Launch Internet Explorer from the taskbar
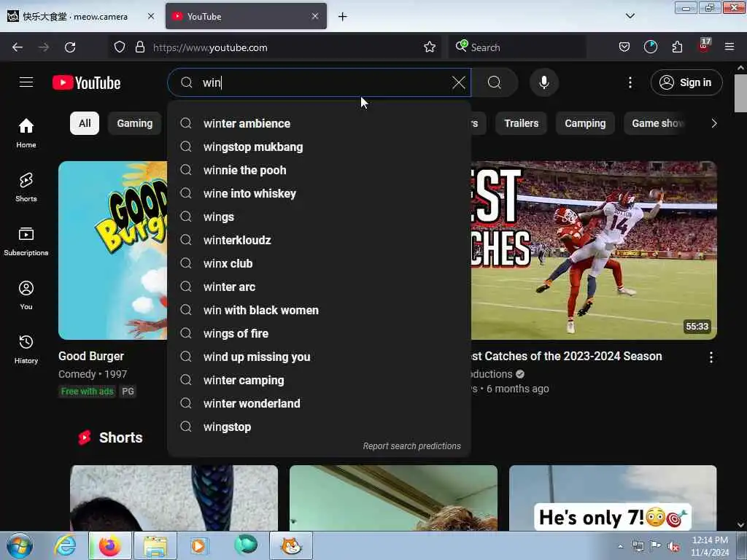This screenshot has height=560, width=747. pos(65,545)
